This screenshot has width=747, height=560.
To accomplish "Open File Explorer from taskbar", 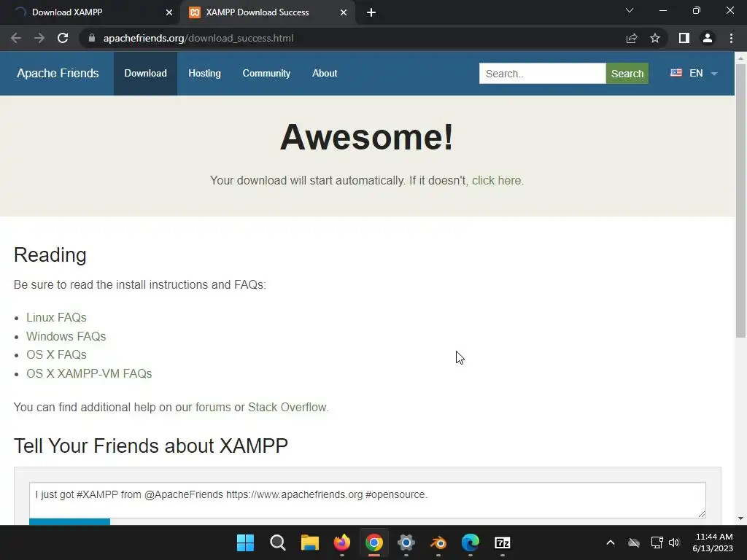I will pos(309,542).
